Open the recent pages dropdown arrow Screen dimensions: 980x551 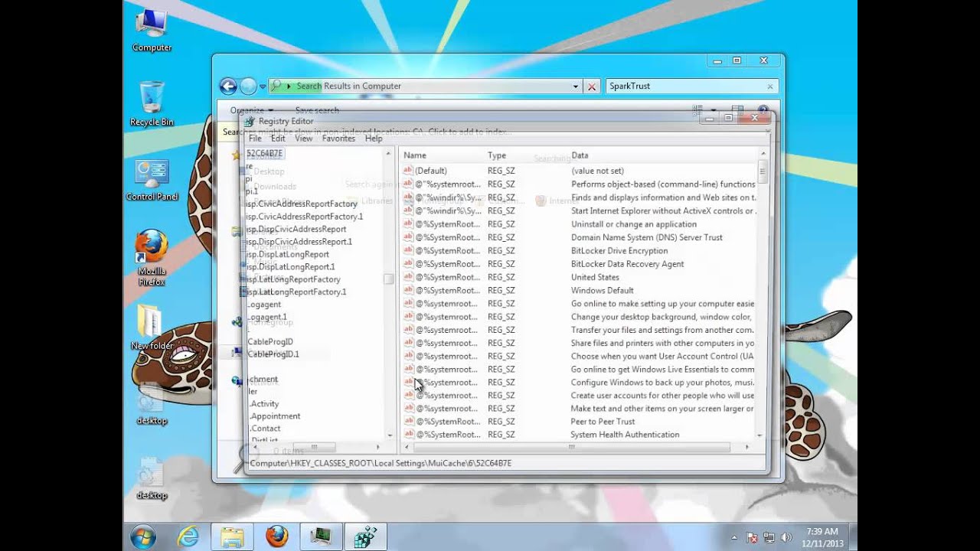click(263, 86)
